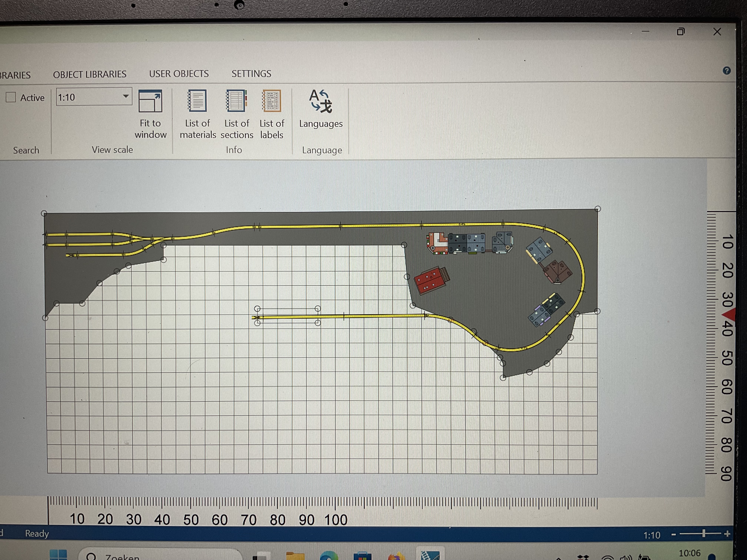The height and width of the screenshot is (560, 747).
Task: Open help via the question mark icon
Action: click(x=726, y=71)
